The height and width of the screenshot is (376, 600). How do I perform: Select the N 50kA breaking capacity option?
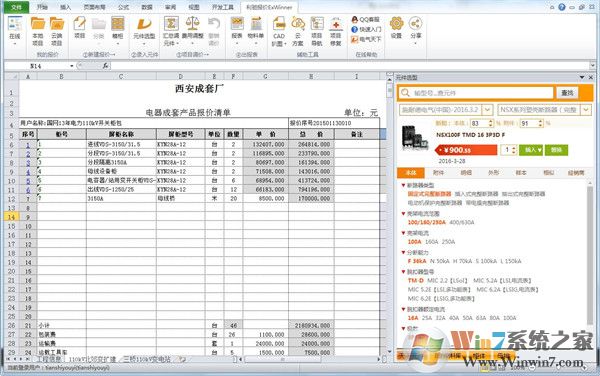coord(440,261)
